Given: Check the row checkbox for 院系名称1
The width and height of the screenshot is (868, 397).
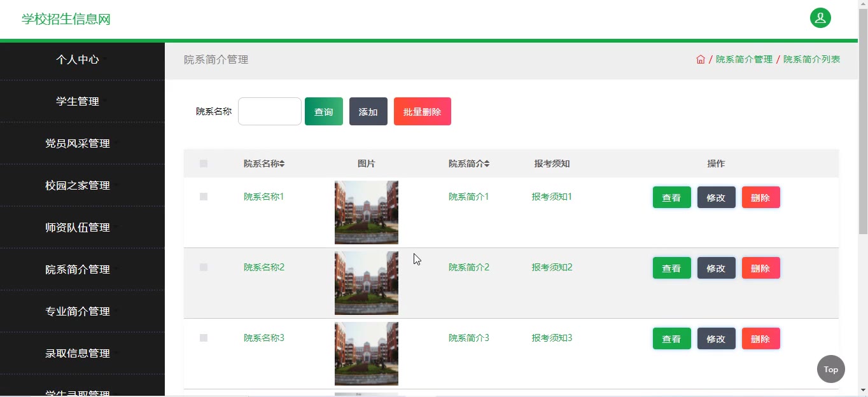Looking at the screenshot, I should pyautogui.click(x=204, y=197).
